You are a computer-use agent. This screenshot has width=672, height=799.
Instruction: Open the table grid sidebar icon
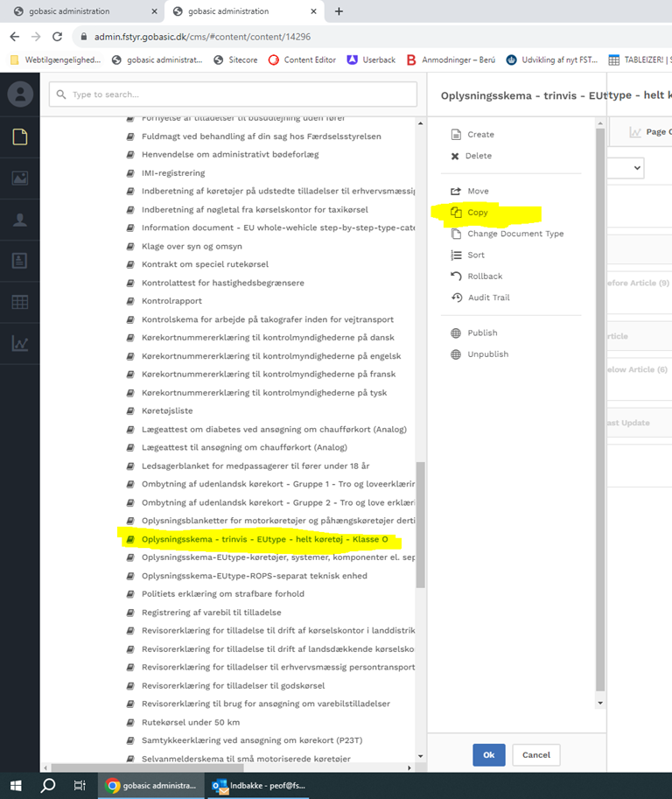pos(20,302)
